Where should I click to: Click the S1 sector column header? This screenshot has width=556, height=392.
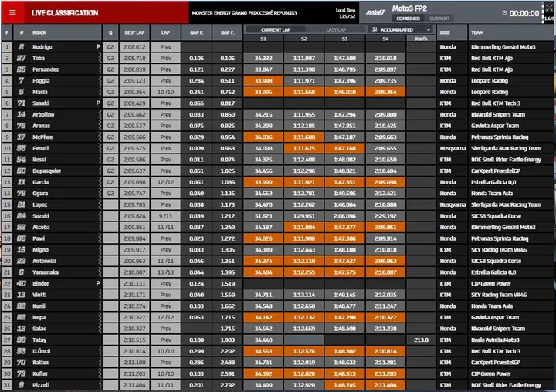[x=263, y=39]
